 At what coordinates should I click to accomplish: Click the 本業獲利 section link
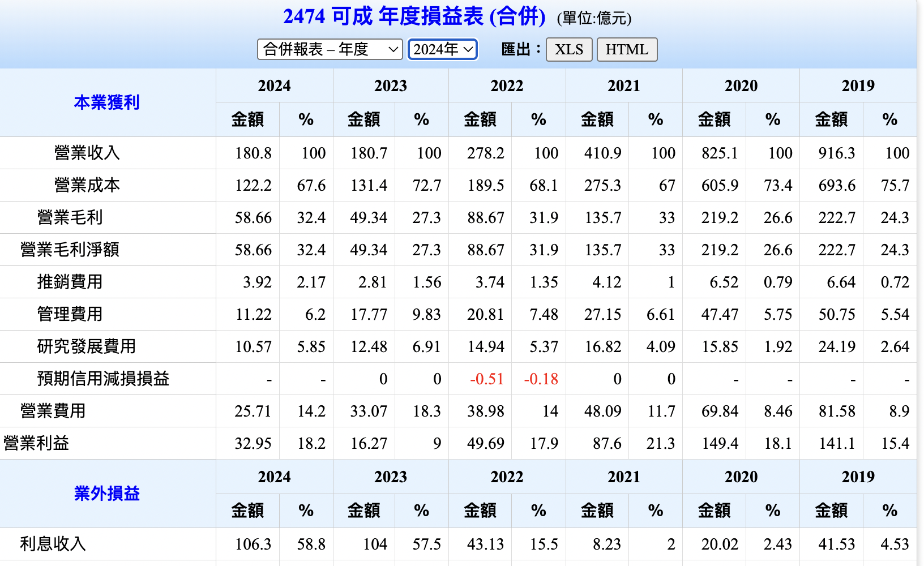[107, 102]
